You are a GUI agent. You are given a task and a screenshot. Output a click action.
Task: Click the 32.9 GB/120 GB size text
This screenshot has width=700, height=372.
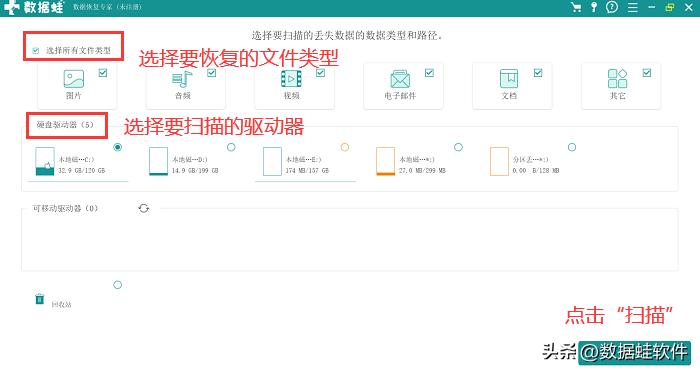[x=82, y=171]
